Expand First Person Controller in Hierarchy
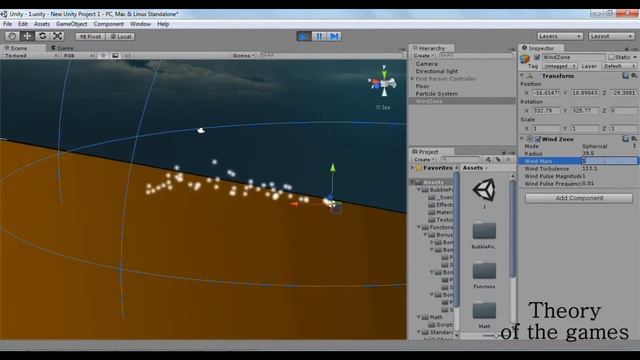The image size is (640, 360). tap(413, 78)
